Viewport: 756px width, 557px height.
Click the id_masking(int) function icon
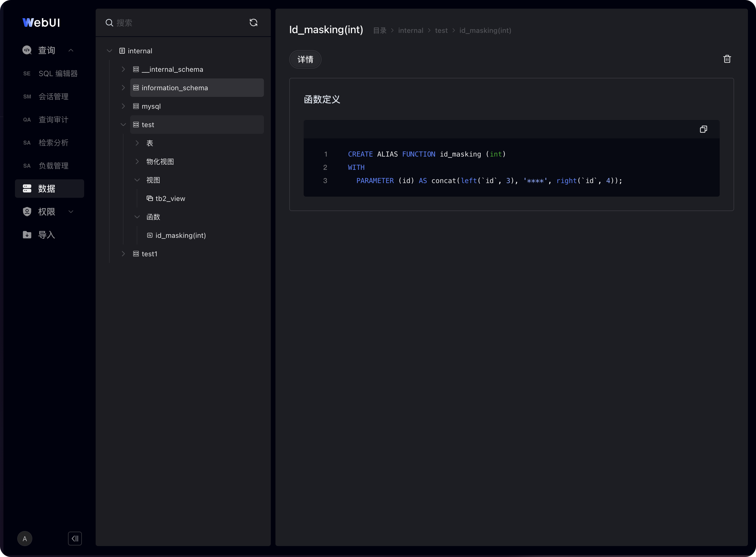pos(150,235)
